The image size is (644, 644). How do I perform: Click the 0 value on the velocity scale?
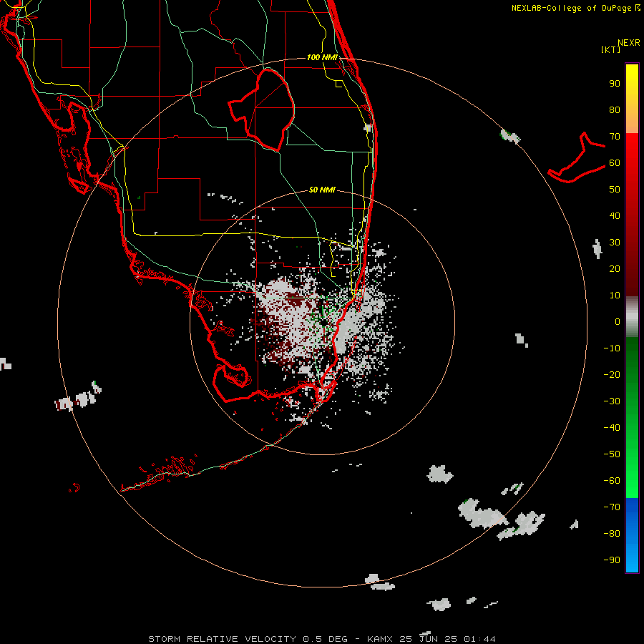point(618,321)
